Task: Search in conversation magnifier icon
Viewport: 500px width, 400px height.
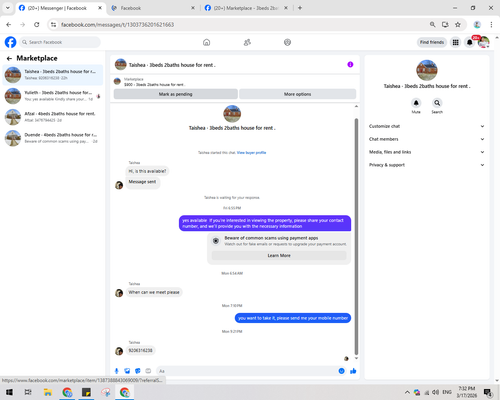Action: 437,103
